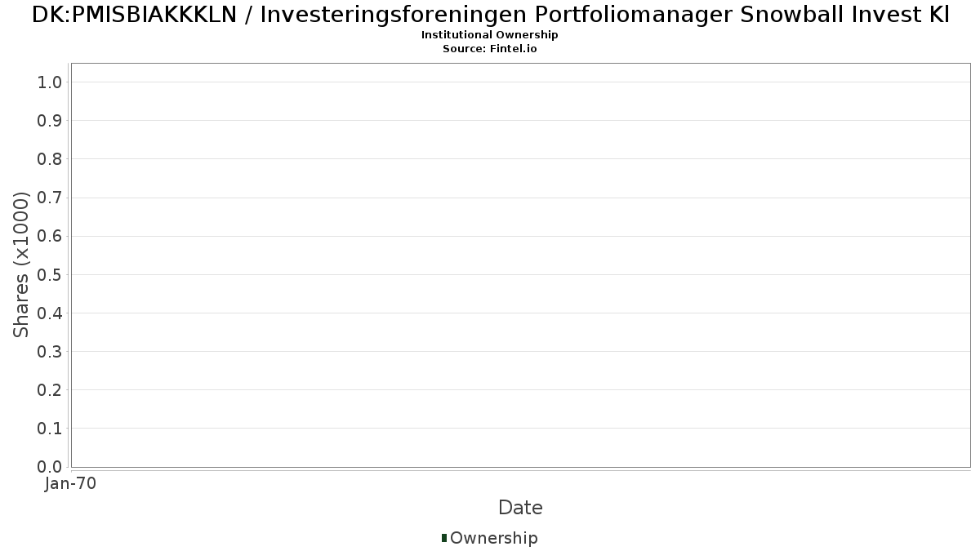The height and width of the screenshot is (551, 980).
Task: Click the 0.8 y-axis tick label
Action: [x=50, y=158]
